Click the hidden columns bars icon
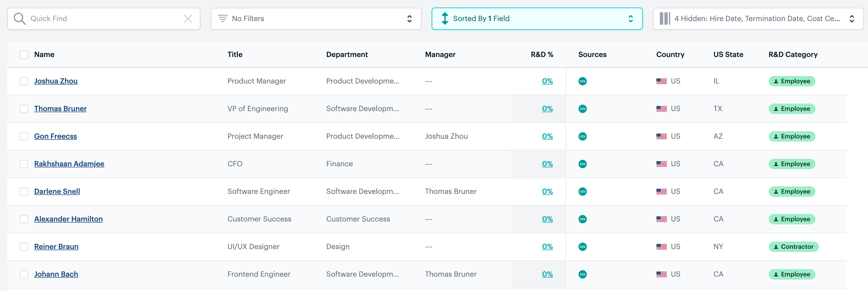The height and width of the screenshot is (291, 868). pyautogui.click(x=665, y=18)
